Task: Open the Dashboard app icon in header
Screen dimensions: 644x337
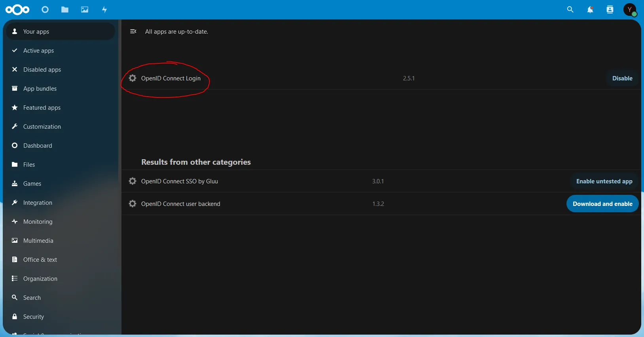Action: [45, 10]
